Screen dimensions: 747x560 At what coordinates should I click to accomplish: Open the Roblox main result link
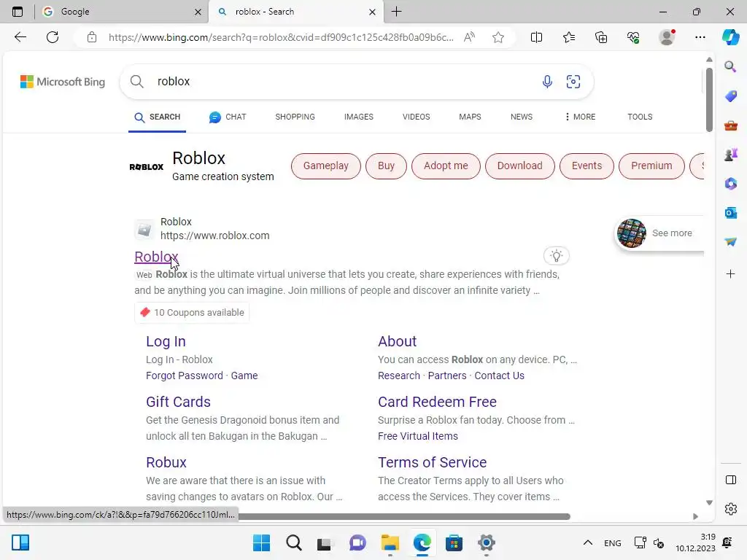tap(156, 257)
